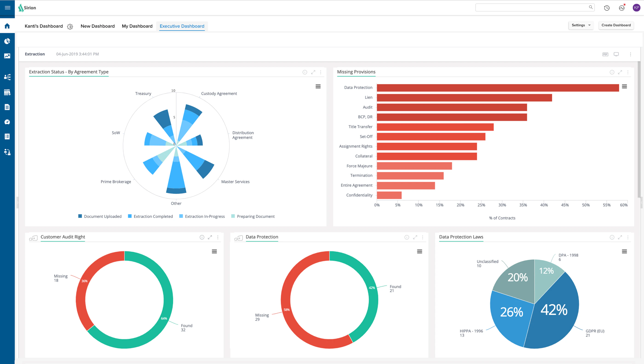Expand the Missing Provisions chart fullscreen
Viewport: 644px width, 364px height.
pyautogui.click(x=620, y=72)
